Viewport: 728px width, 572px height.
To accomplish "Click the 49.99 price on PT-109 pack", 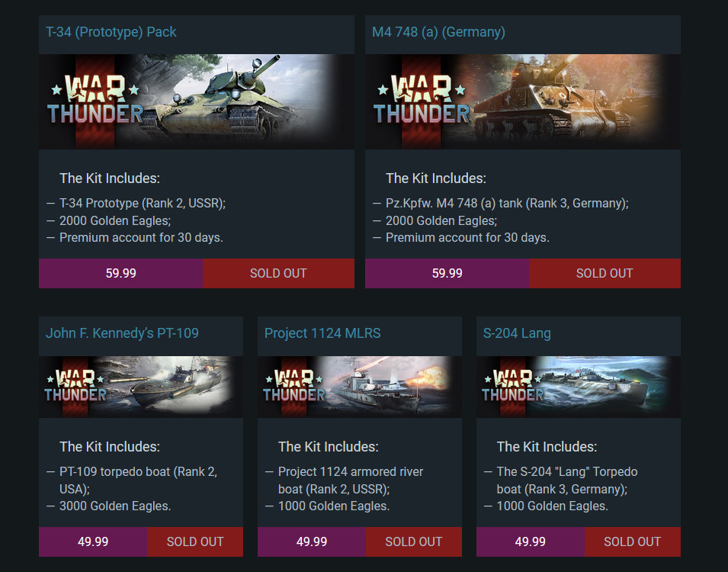I will 93,541.
